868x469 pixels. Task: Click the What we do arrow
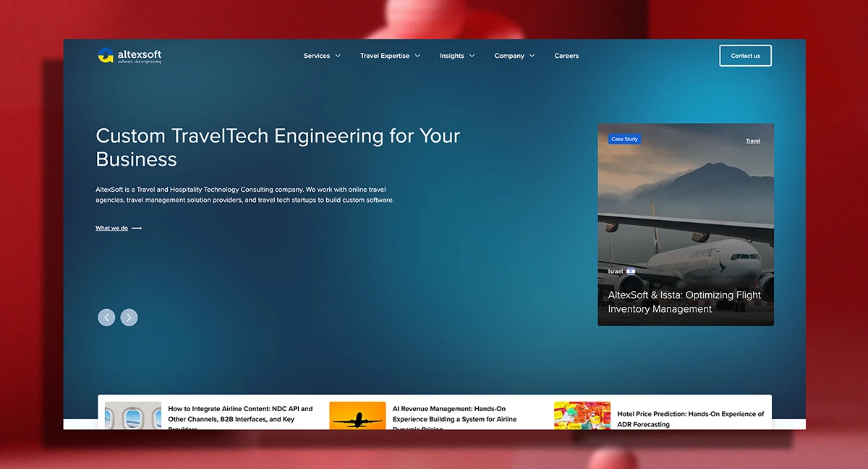137,228
